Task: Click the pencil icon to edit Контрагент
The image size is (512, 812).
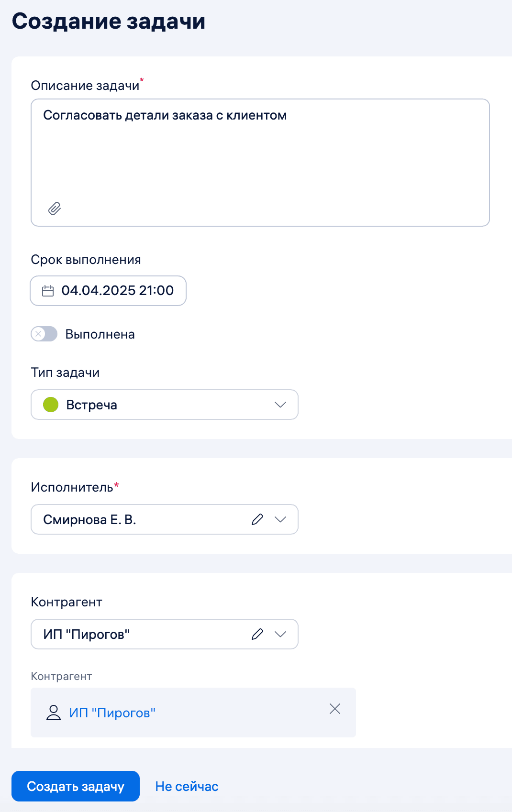Action: tap(258, 634)
